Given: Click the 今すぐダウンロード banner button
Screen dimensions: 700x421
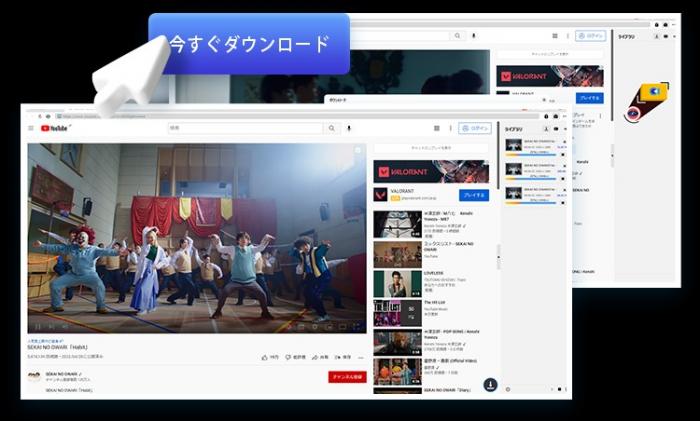Looking at the screenshot, I should 249,44.
